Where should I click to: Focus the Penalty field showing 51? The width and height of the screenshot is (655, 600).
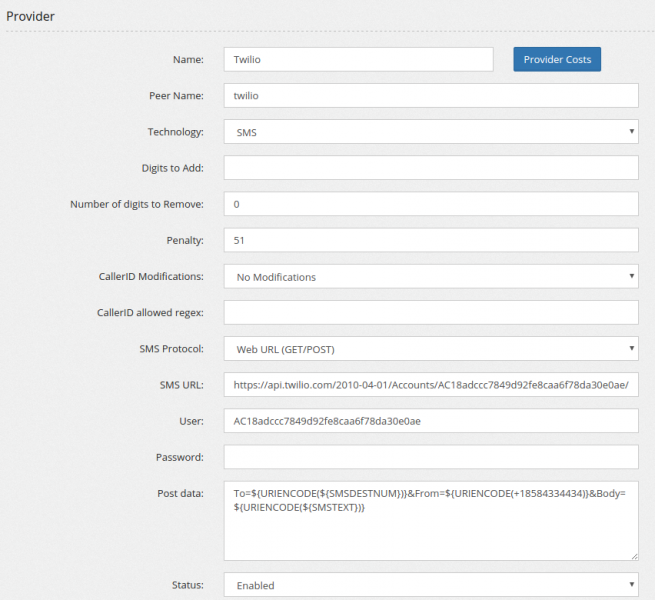click(430, 240)
